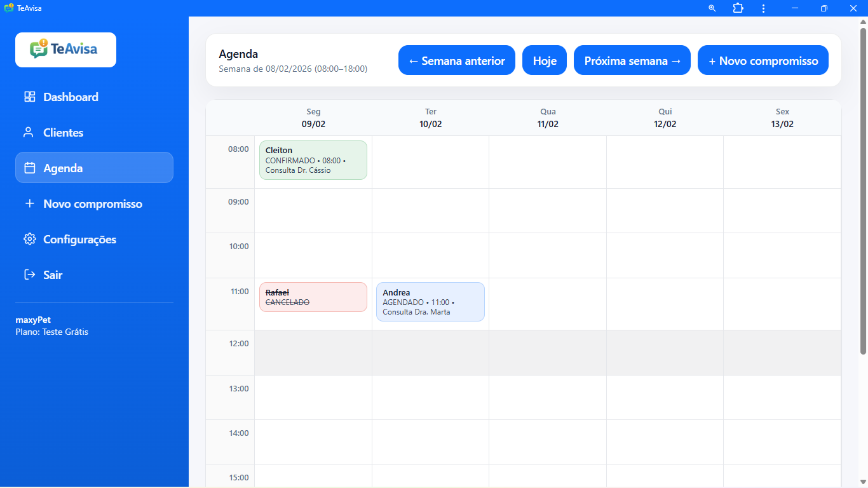This screenshot has height=488, width=868.
Task: Click the 10:00 time label
Action: (238, 246)
